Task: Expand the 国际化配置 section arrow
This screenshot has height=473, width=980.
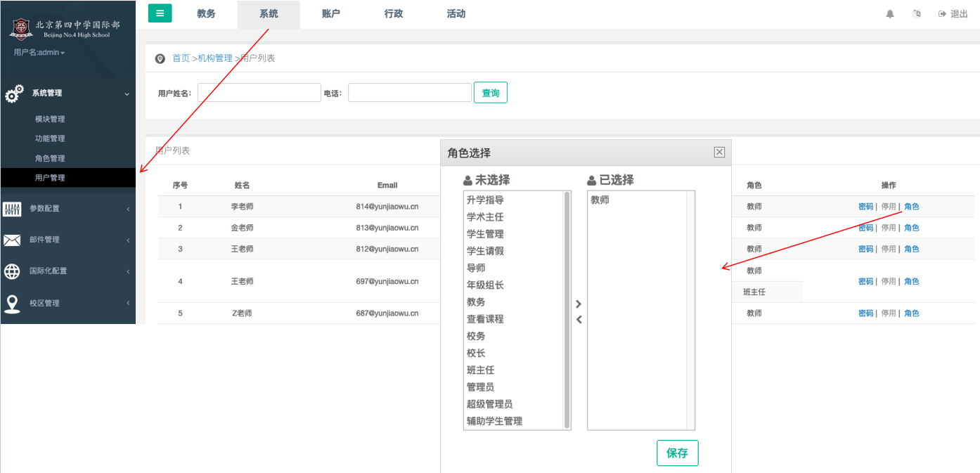Action: (128, 271)
